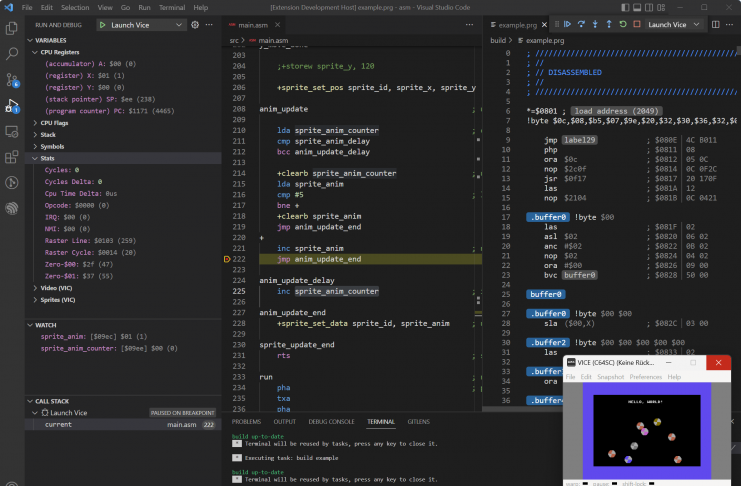741x486 pixels.
Task: Open more actions for main.asm editor group
Action: pyautogui.click(x=469, y=25)
